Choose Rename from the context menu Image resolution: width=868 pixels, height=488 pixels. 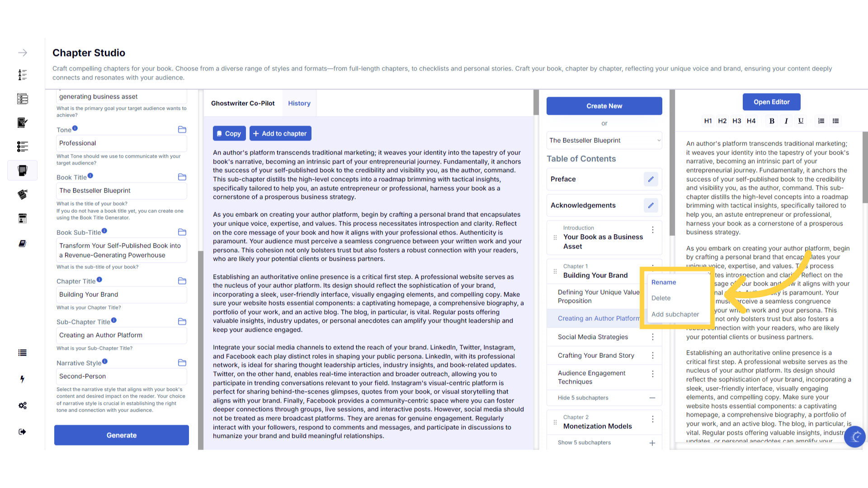[x=664, y=282]
